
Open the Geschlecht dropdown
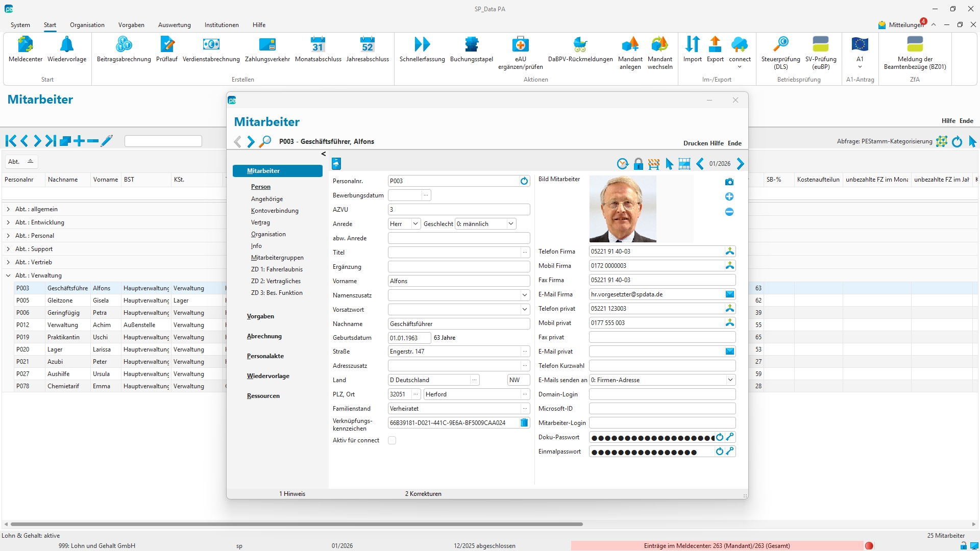pyautogui.click(x=510, y=224)
